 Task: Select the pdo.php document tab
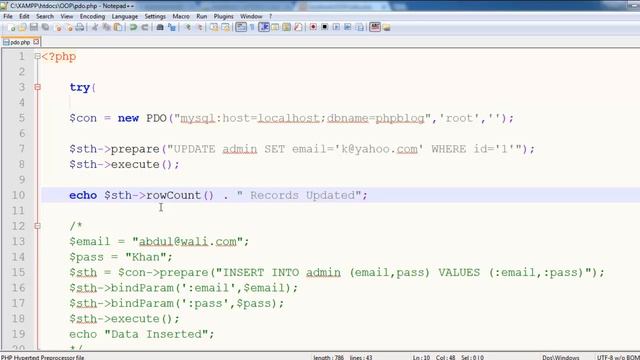20,42
